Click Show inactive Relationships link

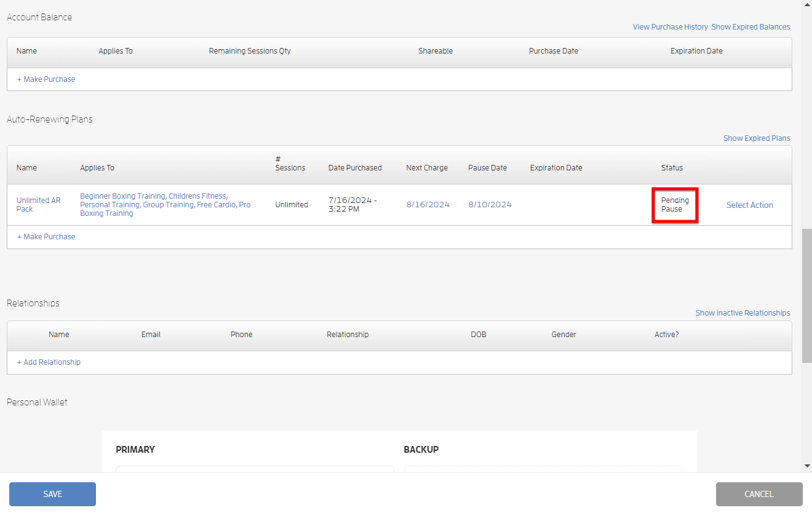click(742, 313)
